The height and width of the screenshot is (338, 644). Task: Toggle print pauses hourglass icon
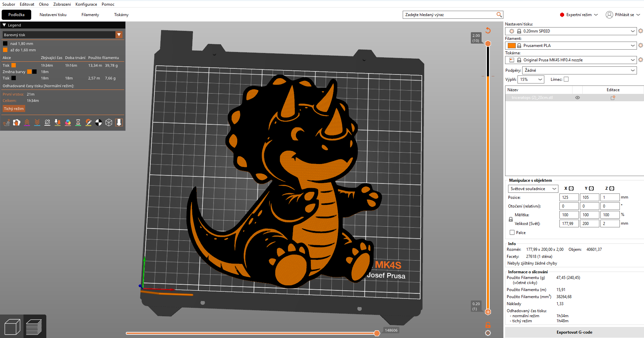[x=78, y=123]
